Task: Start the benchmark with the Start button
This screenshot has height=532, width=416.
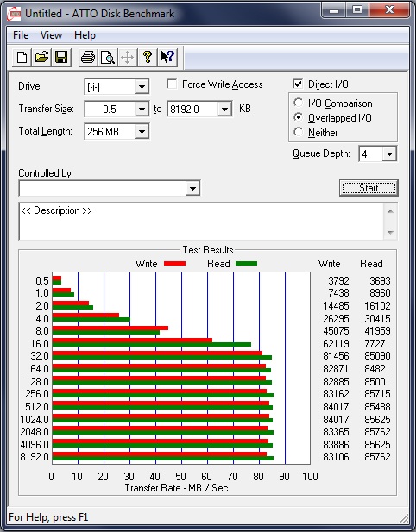Action: point(369,188)
